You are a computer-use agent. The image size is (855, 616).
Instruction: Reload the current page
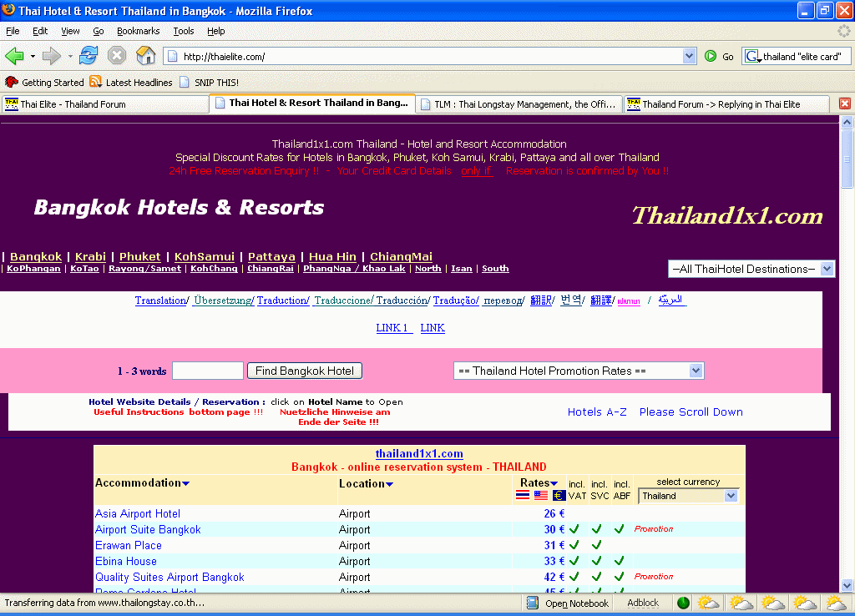89,56
